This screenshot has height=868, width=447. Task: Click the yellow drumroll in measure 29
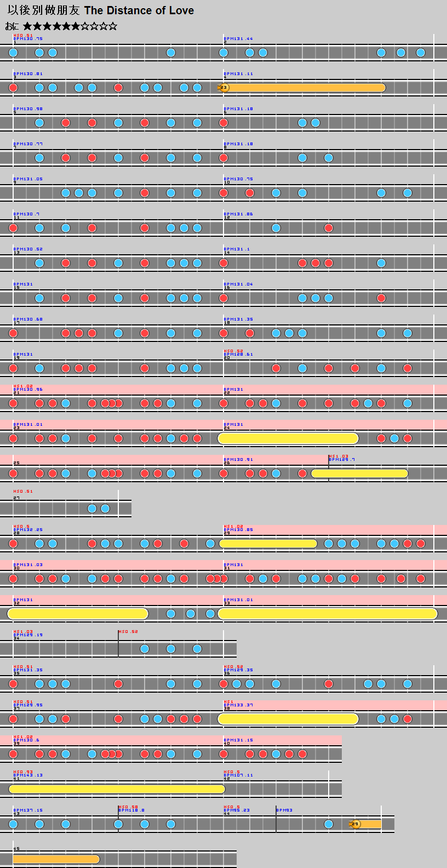click(268, 544)
